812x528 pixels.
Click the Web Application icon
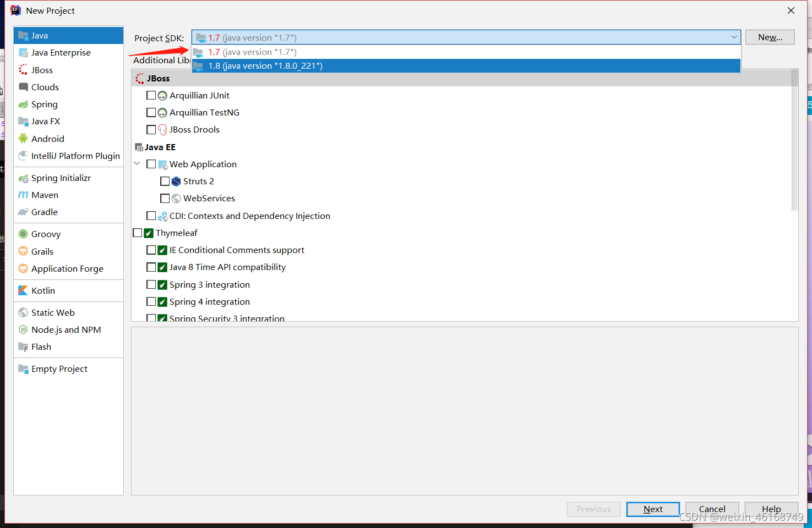163,164
